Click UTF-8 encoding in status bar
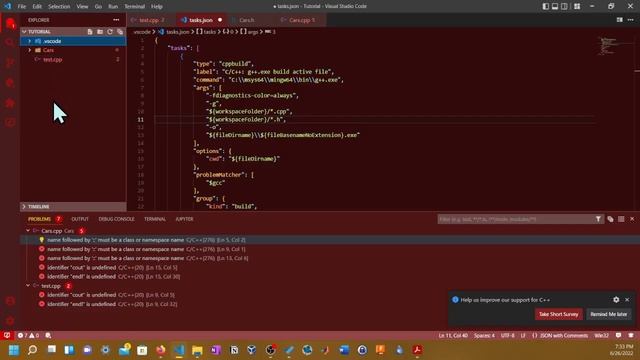640x360 pixels. coord(507,336)
